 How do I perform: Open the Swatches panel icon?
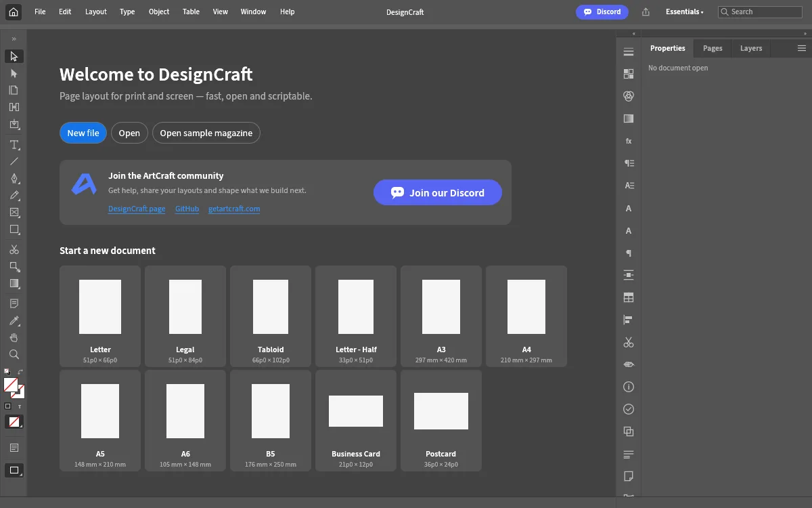click(629, 74)
